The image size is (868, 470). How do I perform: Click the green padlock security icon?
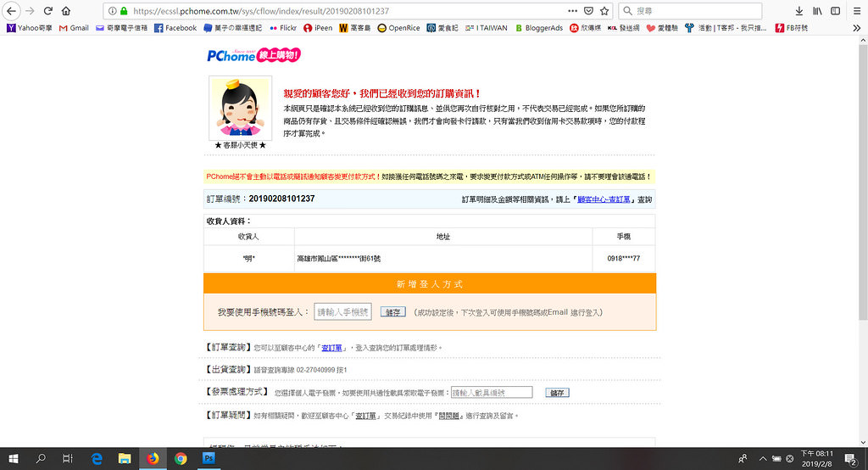click(x=124, y=10)
